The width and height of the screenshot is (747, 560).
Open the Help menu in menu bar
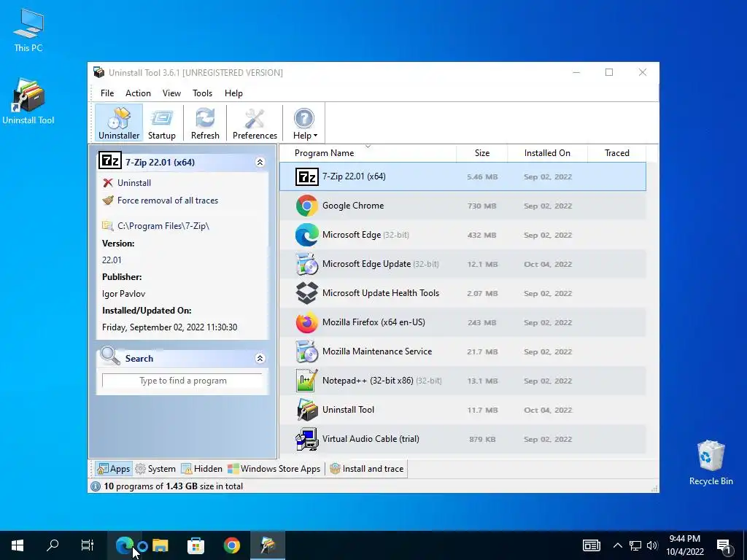click(x=233, y=93)
